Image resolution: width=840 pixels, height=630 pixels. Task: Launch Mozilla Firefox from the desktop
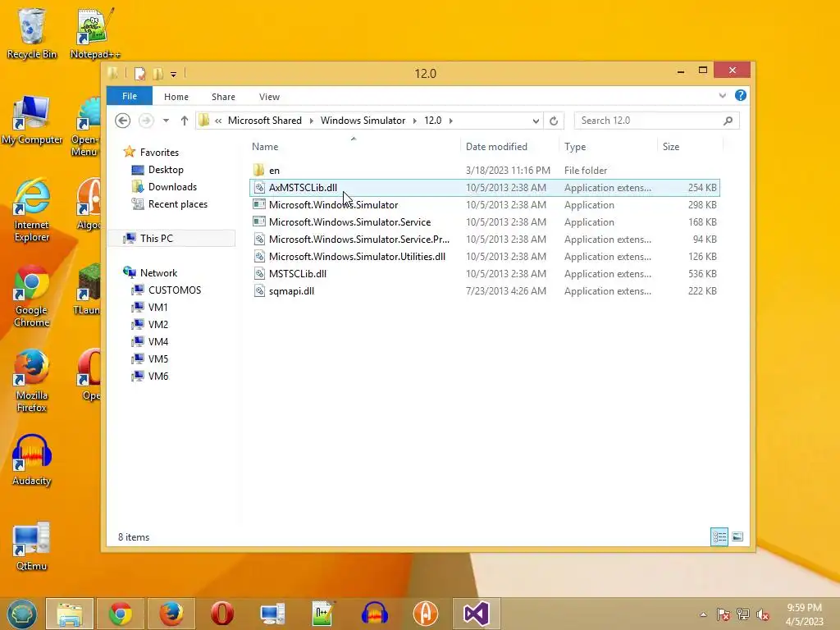[32, 381]
